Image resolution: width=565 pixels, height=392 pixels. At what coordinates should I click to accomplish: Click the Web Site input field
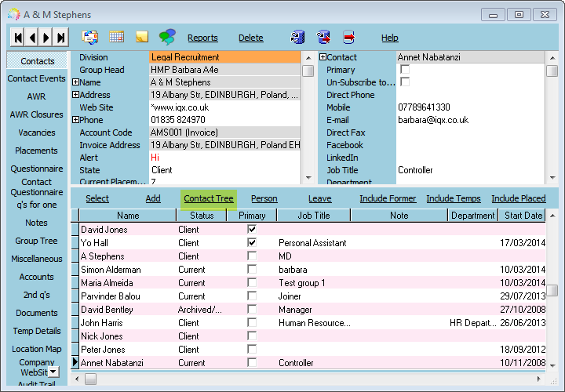tap(225, 107)
